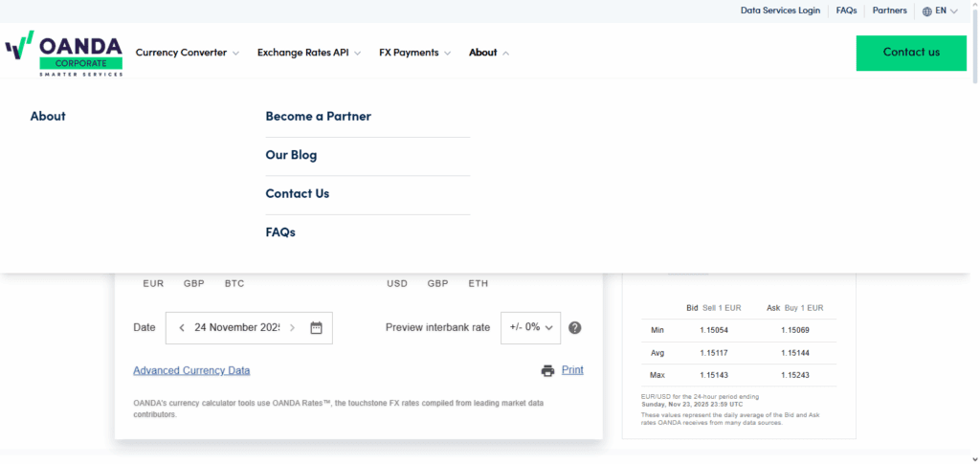Choose Contact Us in the About menu

(297, 193)
